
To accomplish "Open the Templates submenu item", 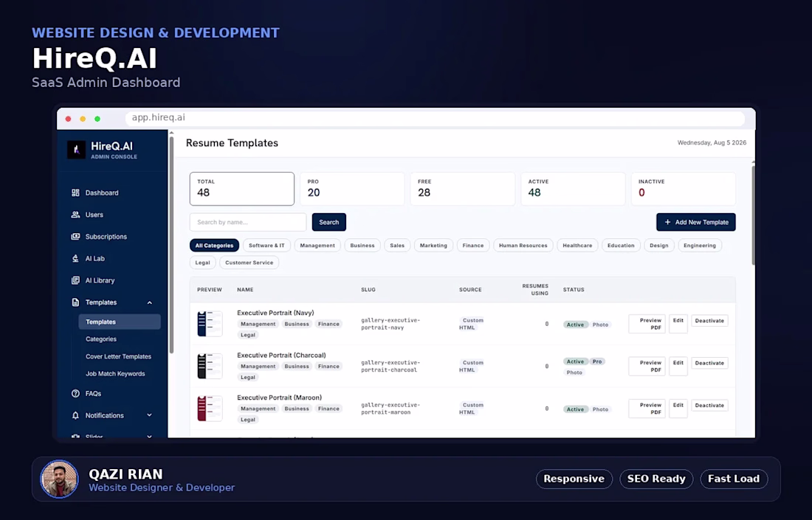I will coord(120,322).
